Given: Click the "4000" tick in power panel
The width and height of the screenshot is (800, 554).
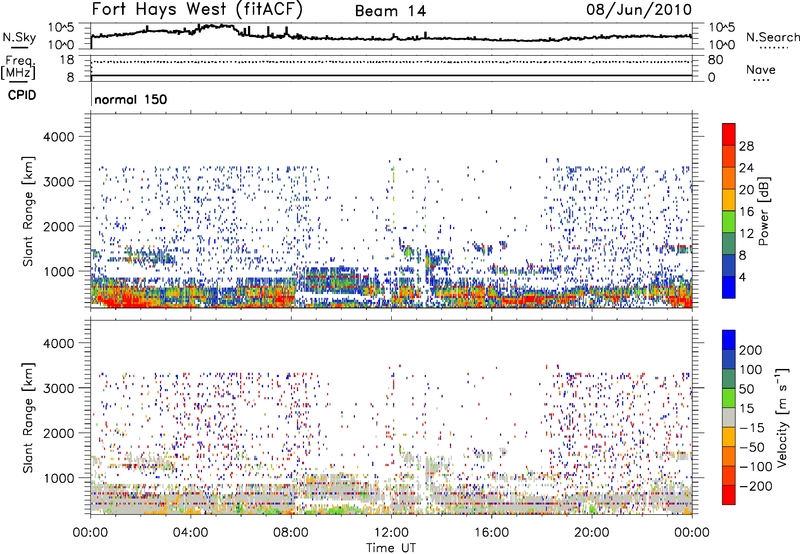Looking at the screenshot, I should [x=58, y=137].
